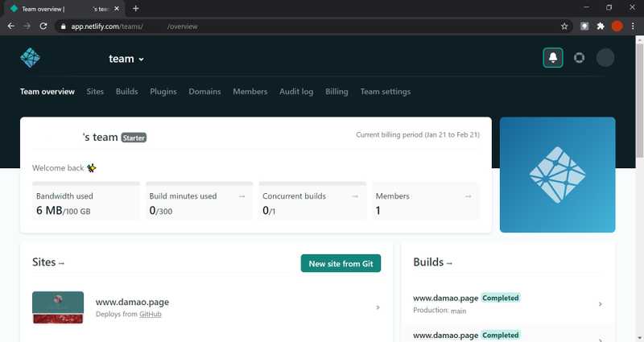The image size is (644, 342).
Task: Click the browser address bar
Action: [x=314, y=27]
